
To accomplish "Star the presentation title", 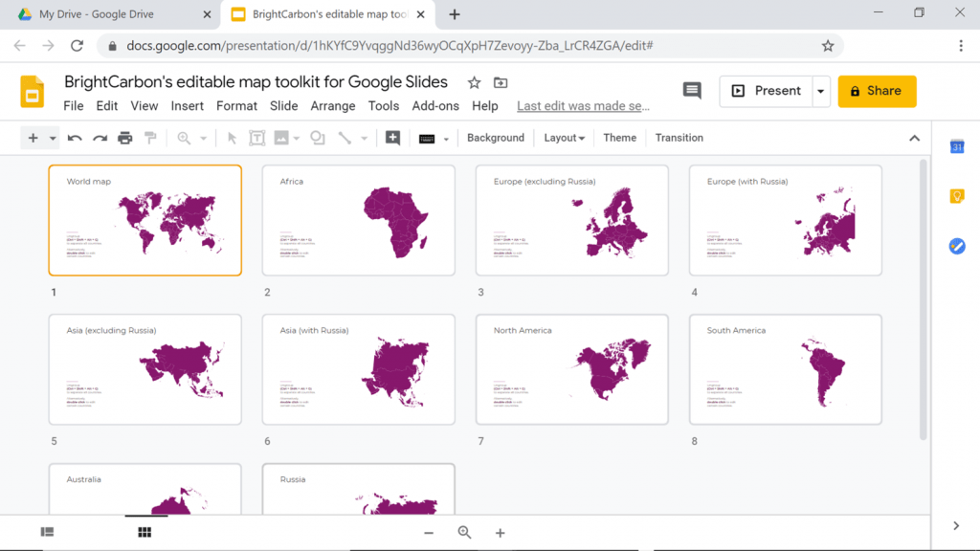I will click(475, 82).
